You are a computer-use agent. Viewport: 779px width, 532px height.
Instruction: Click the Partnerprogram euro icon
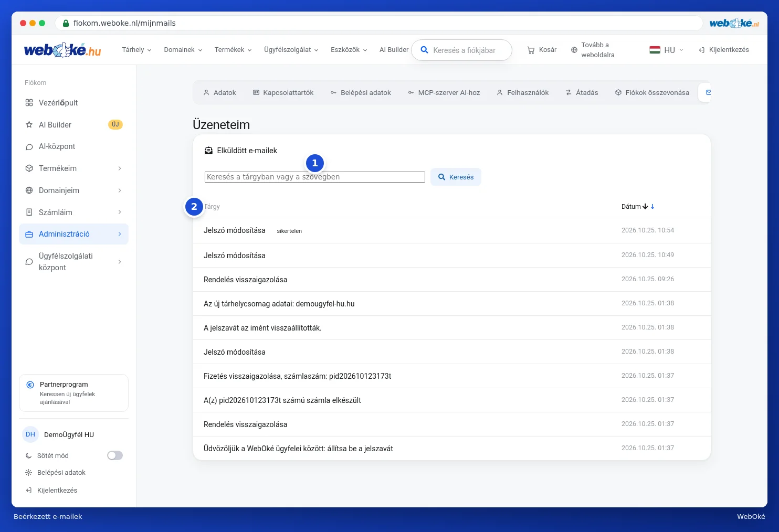[30, 385]
